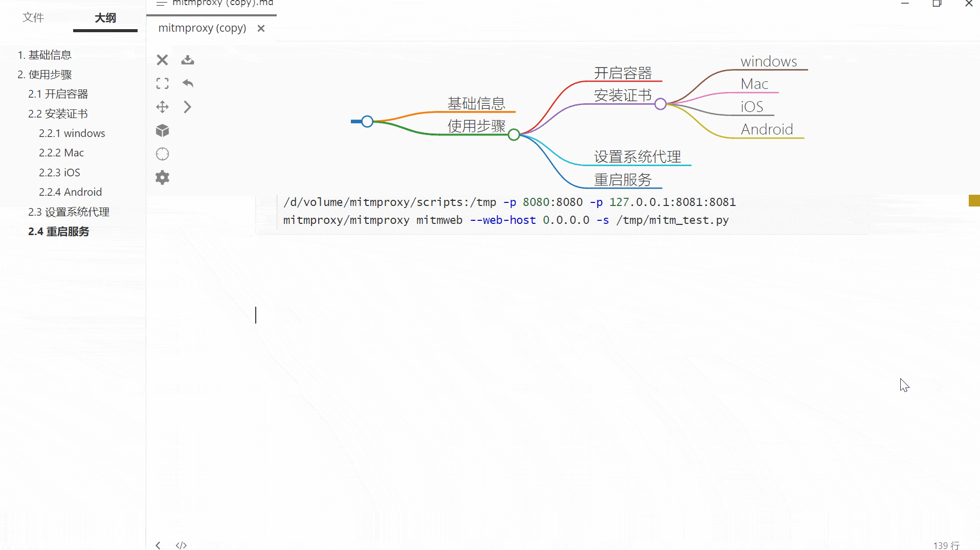The image size is (980, 550).
Task: Minimize the application window
Action: (x=905, y=4)
